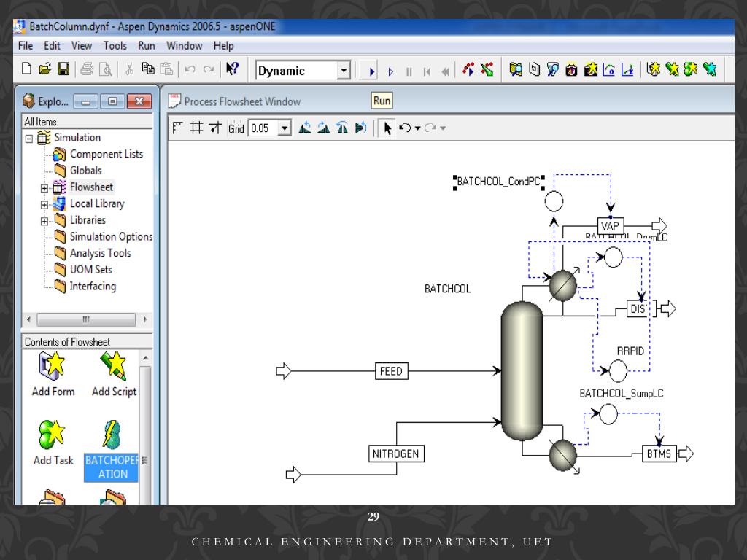Select the FEED stream label
This screenshot has height=560, width=747.
392,371
